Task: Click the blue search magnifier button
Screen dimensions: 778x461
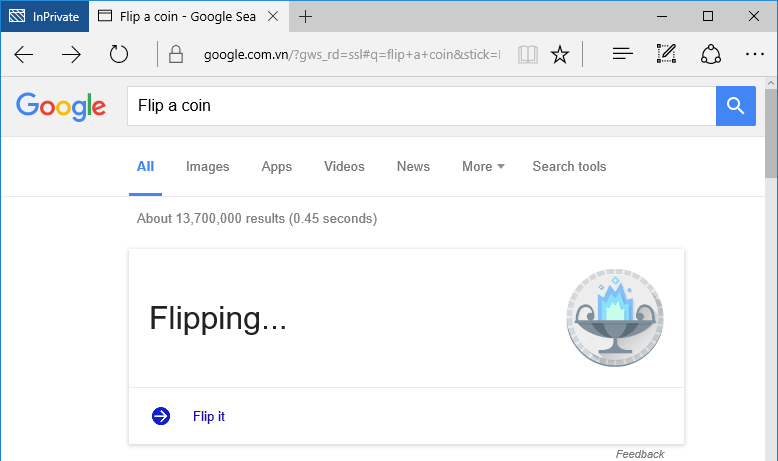Action: tap(735, 106)
